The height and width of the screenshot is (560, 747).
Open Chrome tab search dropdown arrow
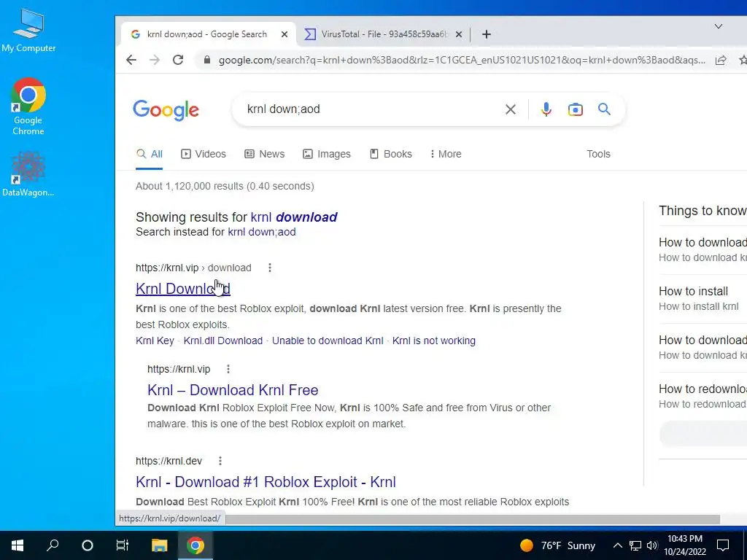click(718, 26)
